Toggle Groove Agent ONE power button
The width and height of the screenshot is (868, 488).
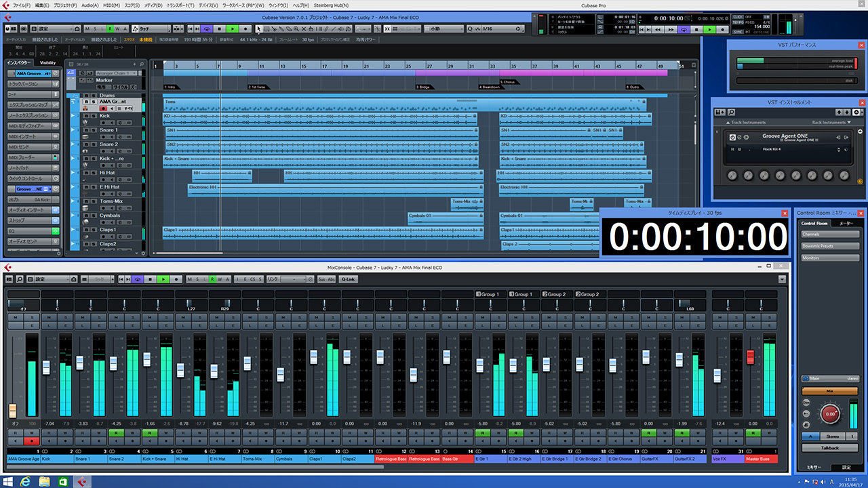pyautogui.click(x=732, y=138)
